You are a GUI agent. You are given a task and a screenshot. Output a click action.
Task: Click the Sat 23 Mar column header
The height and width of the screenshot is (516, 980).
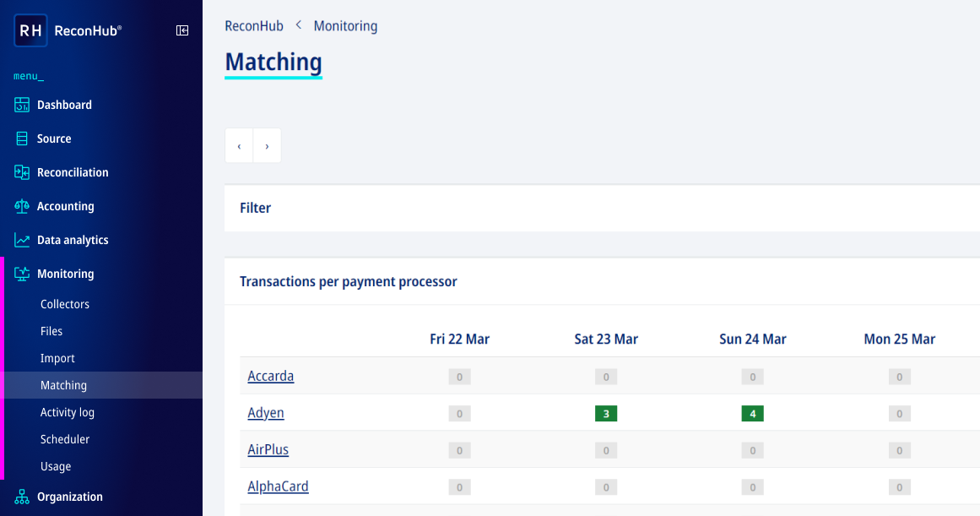pos(606,339)
